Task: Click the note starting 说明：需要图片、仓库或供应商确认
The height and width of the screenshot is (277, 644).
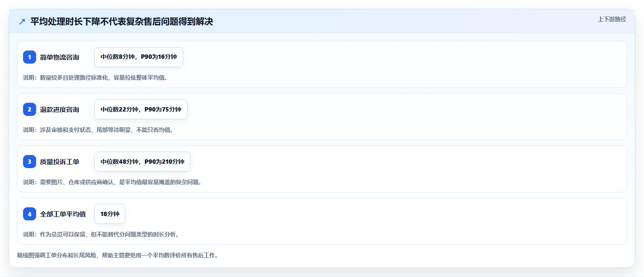Action: click(x=112, y=182)
